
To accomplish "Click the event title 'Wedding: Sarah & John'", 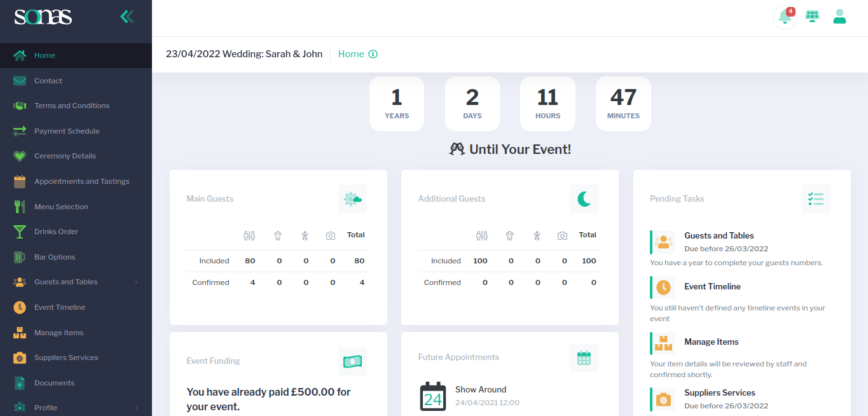I will 272,54.
